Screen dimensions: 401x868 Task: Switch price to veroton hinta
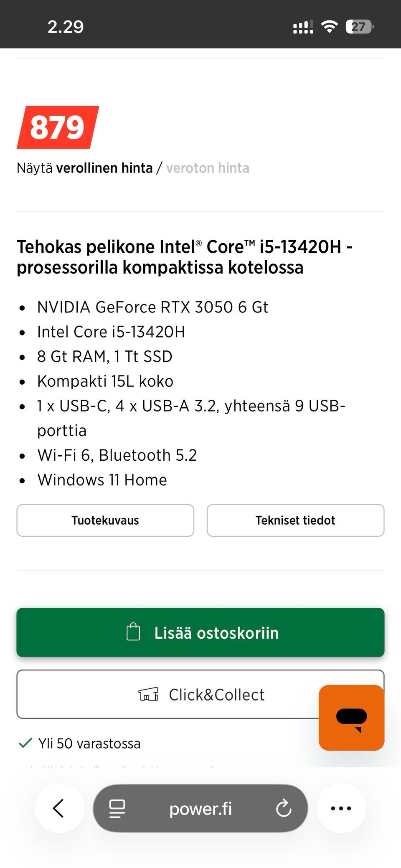coord(208,168)
